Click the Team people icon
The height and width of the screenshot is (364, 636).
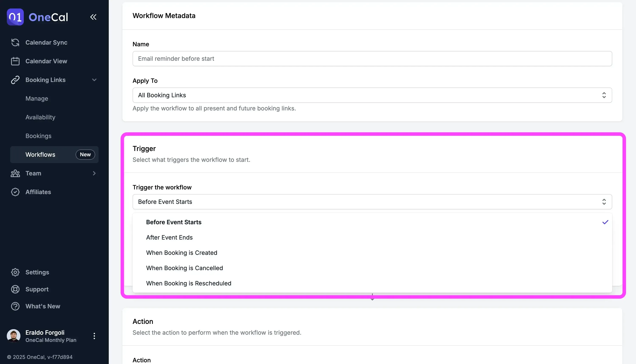point(15,173)
